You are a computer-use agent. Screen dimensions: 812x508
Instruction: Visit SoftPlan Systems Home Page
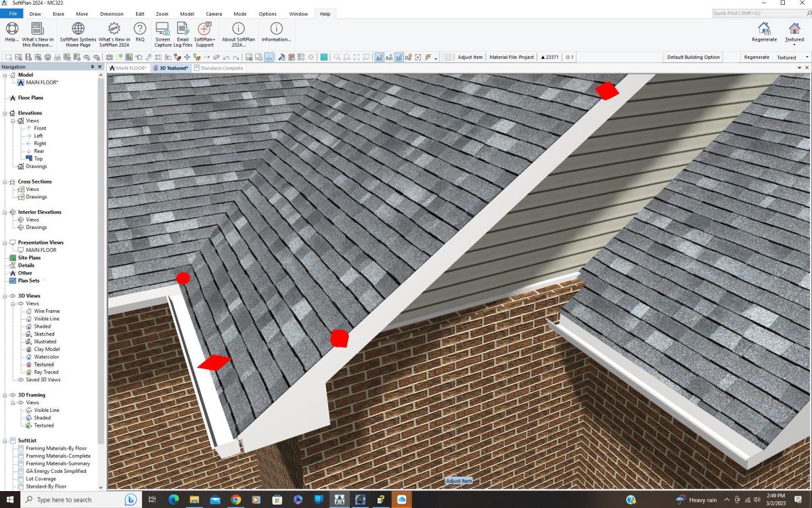coord(77,30)
